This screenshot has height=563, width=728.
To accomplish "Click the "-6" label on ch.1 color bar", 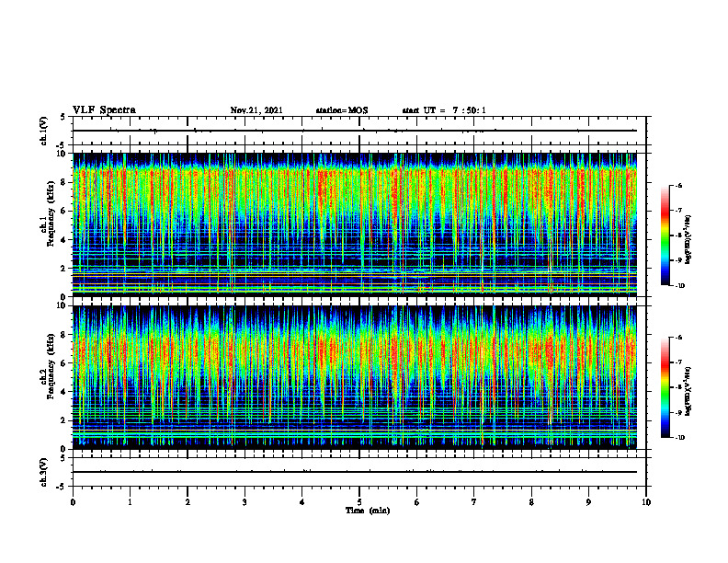I will pos(678,186).
